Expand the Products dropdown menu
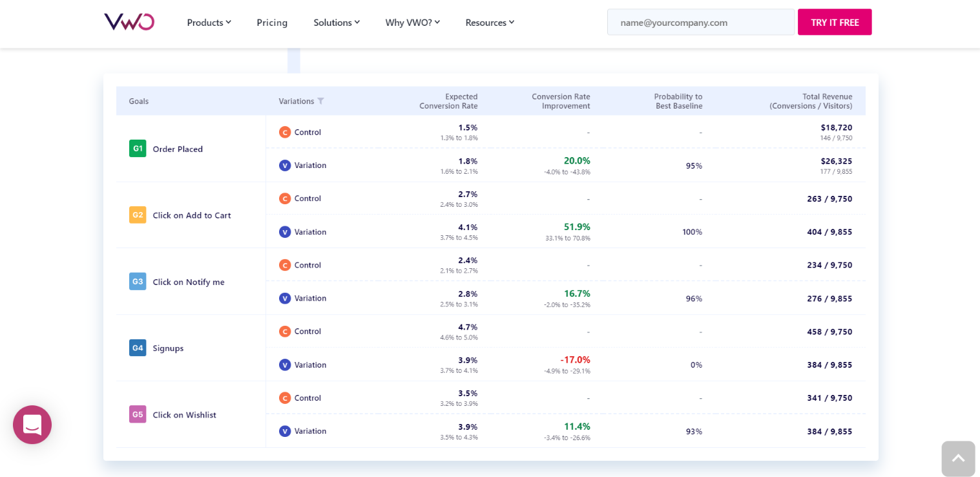The image size is (980, 477). [209, 23]
